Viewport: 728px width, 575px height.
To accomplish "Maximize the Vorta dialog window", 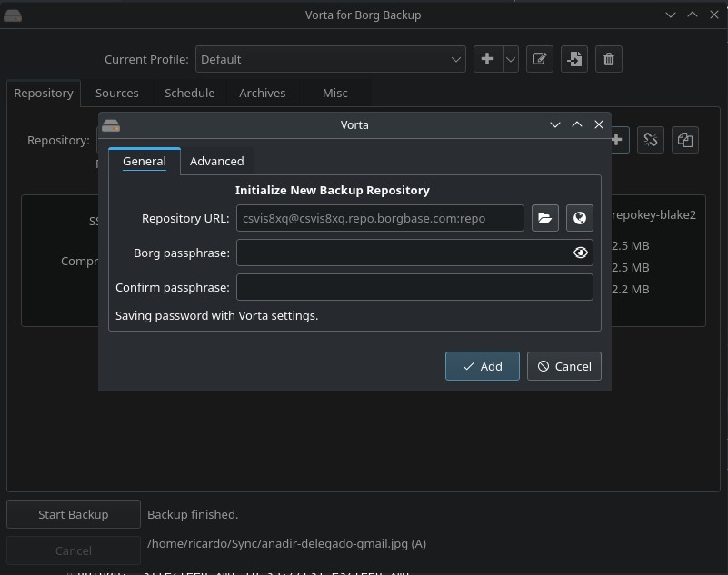I will click(577, 124).
